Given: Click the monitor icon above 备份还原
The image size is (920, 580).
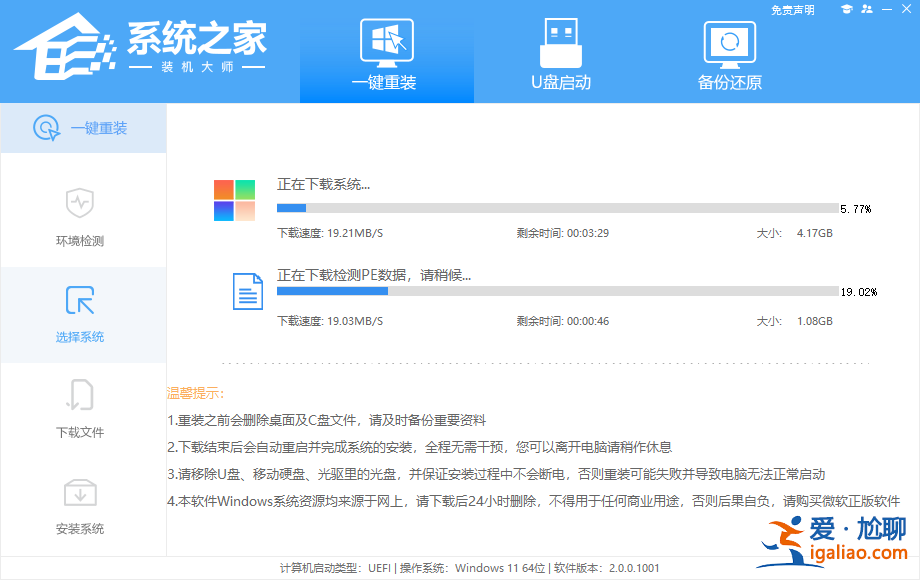Looking at the screenshot, I should (x=728, y=42).
